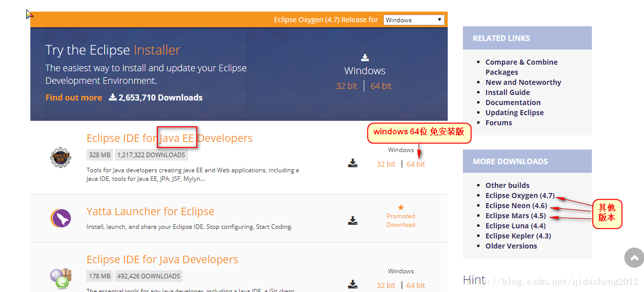The image size is (644, 292).
Task: Open the Forums link
Action: coord(498,123)
